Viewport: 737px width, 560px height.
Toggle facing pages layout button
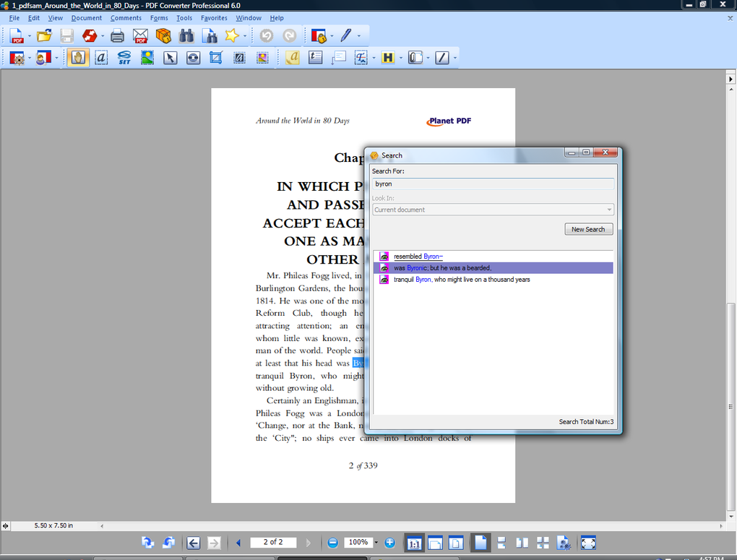(x=522, y=543)
